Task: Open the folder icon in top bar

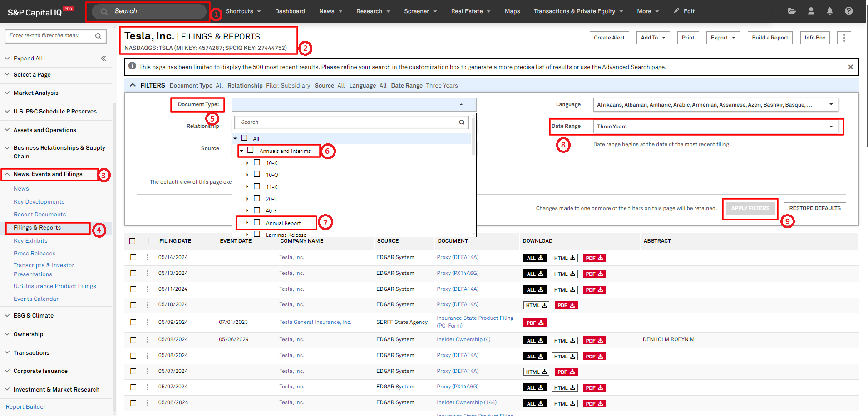Action: tap(792, 11)
